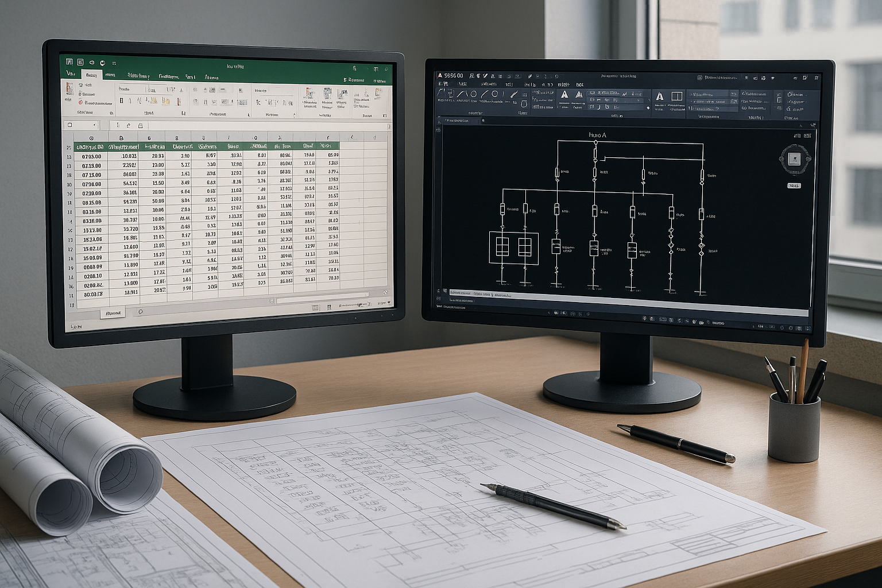Click the Undo icon in Excel quick access toolbar
The image size is (882, 588).
(92, 63)
